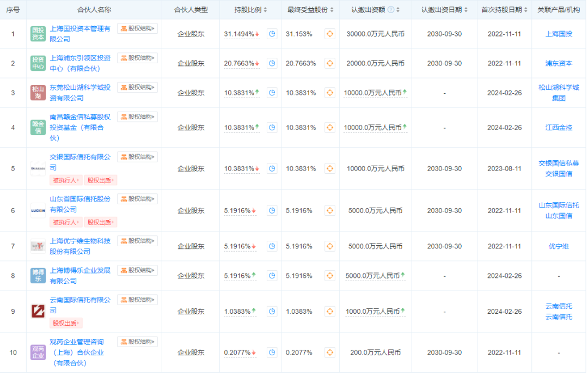Expand 股权结构 for 交银国际信托有限公司
588x377 pixels.
[138, 157]
